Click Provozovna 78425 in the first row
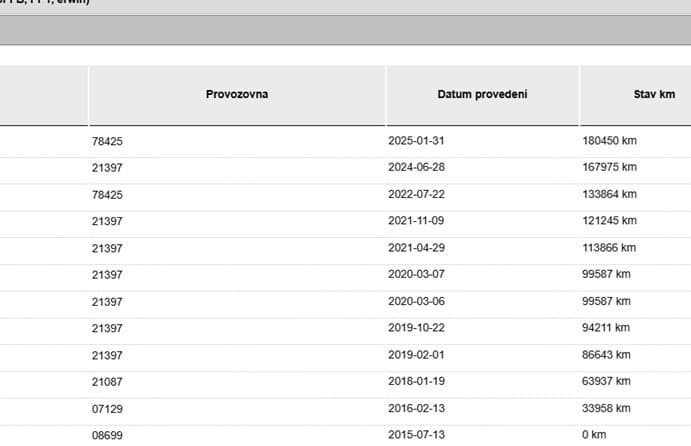 [x=107, y=141]
